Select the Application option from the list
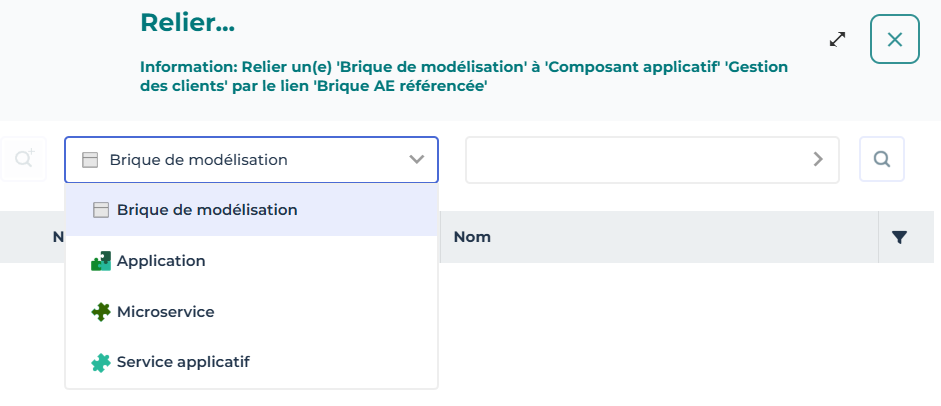 click(x=161, y=261)
